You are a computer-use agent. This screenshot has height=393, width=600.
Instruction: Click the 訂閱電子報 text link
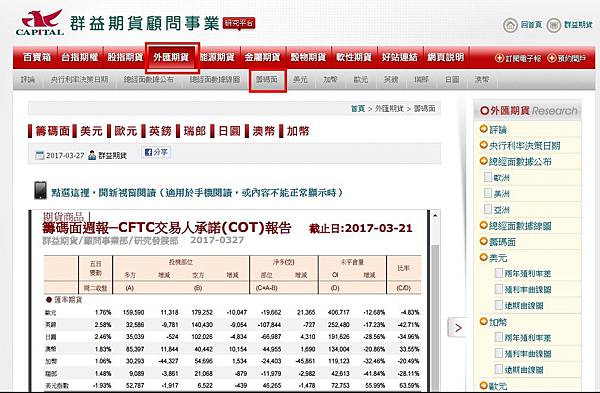[x=523, y=59]
